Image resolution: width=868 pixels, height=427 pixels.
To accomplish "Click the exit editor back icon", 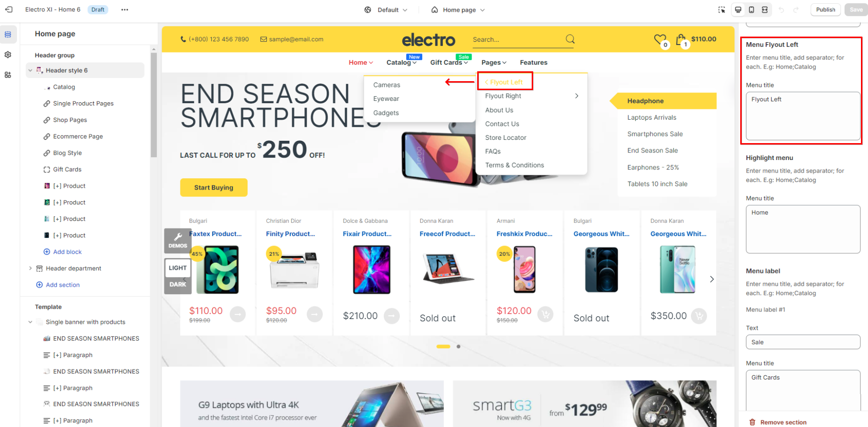I will click(9, 9).
